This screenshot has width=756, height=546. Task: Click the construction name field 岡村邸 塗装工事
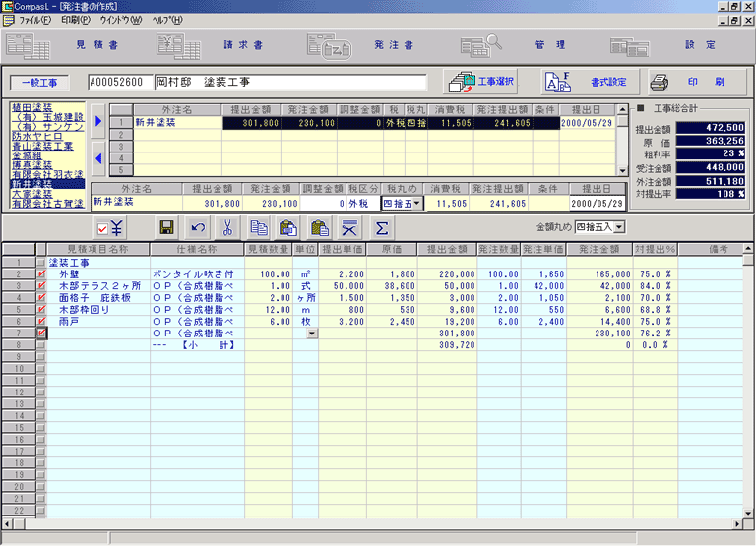pyautogui.click(x=290, y=82)
